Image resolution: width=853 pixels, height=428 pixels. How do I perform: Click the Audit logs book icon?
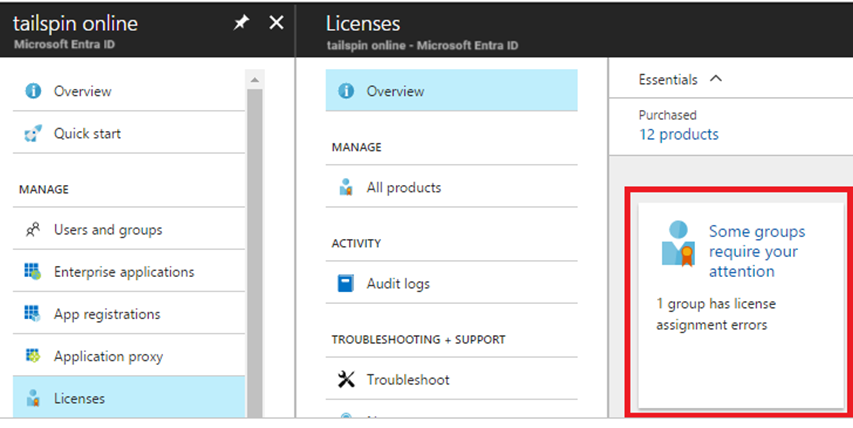pos(346,283)
